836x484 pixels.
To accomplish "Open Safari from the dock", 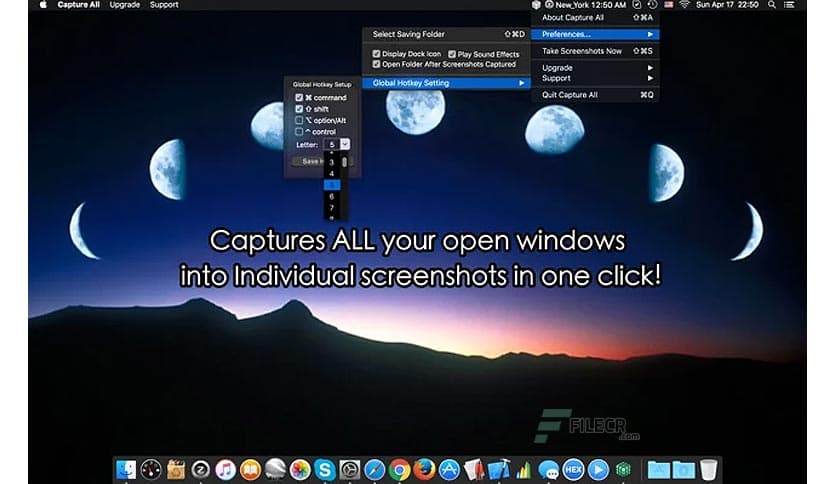I will 374,469.
